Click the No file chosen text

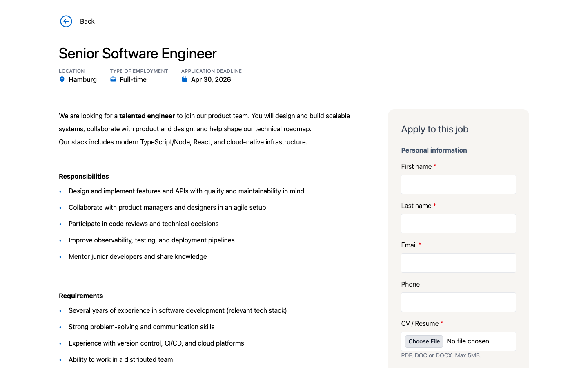tap(468, 341)
